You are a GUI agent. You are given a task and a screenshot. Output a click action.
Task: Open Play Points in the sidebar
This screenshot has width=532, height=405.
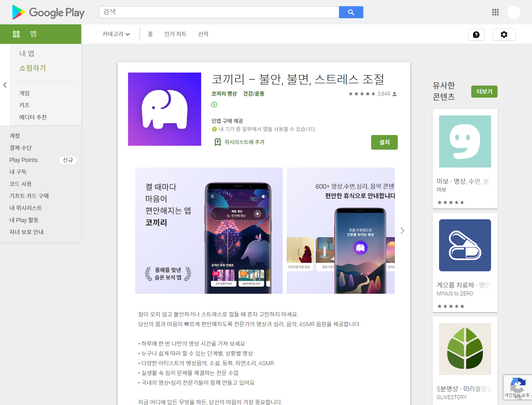pyautogui.click(x=23, y=160)
